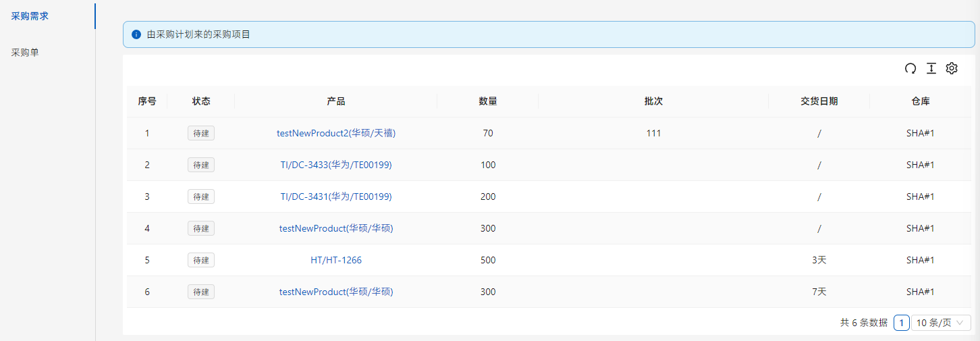Open the 10 条/页 page size dropdown
The image size is (980, 341).
(941, 323)
